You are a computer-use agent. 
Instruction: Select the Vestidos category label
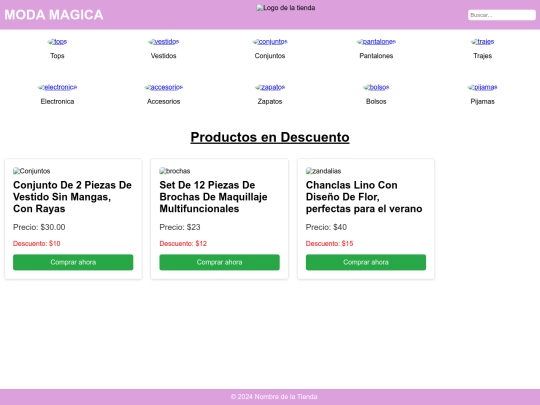pos(164,56)
